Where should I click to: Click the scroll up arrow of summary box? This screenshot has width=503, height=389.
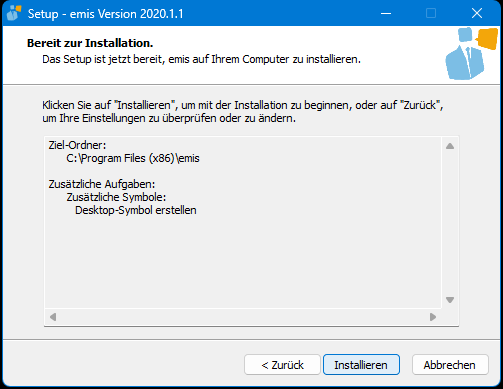pos(450,146)
